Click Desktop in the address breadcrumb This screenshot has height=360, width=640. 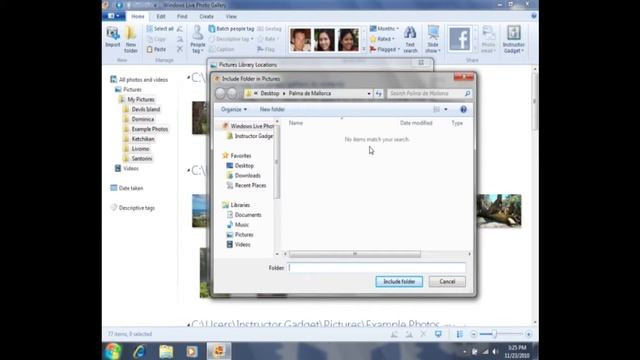click(x=270, y=93)
